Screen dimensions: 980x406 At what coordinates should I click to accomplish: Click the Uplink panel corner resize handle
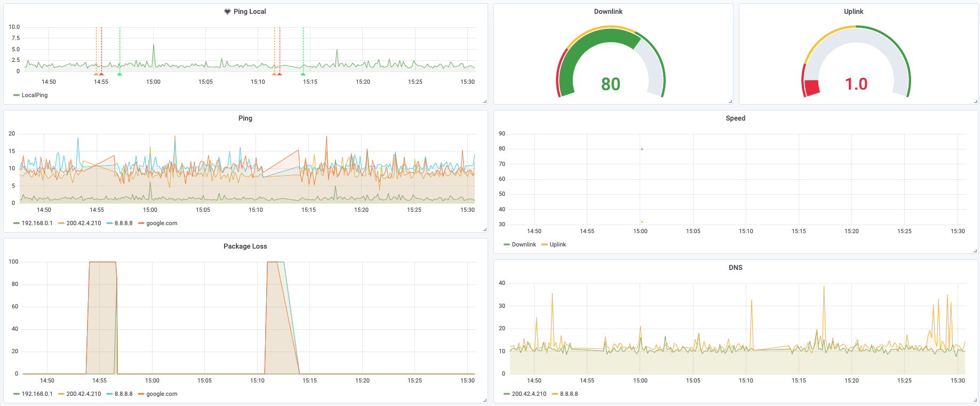[976, 101]
